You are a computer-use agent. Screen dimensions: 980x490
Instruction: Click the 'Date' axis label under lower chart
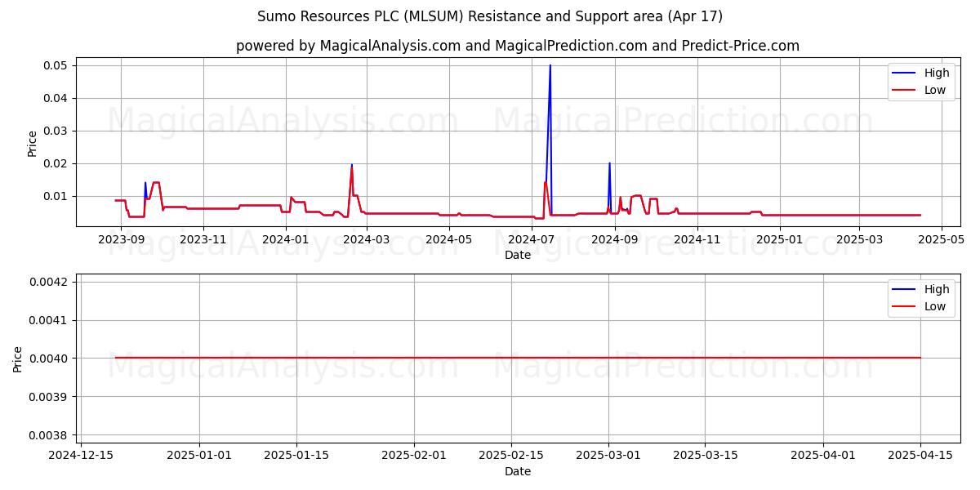(518, 471)
